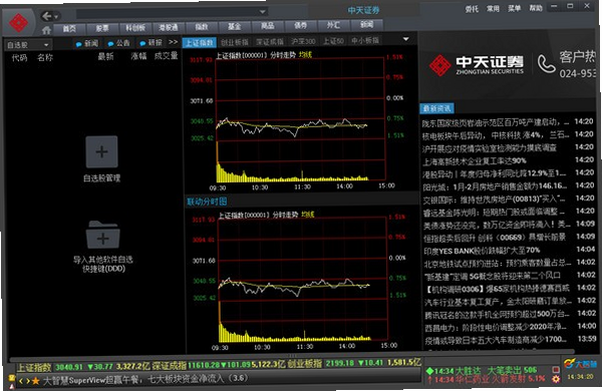Open the 菜单 menu
Viewport: 602px width, 391px height.
[514, 8]
